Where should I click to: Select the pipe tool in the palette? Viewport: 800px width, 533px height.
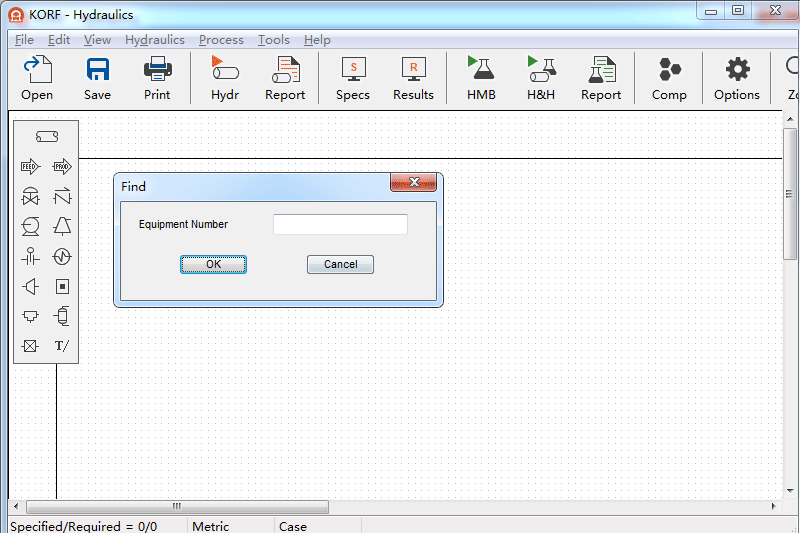tap(46, 136)
